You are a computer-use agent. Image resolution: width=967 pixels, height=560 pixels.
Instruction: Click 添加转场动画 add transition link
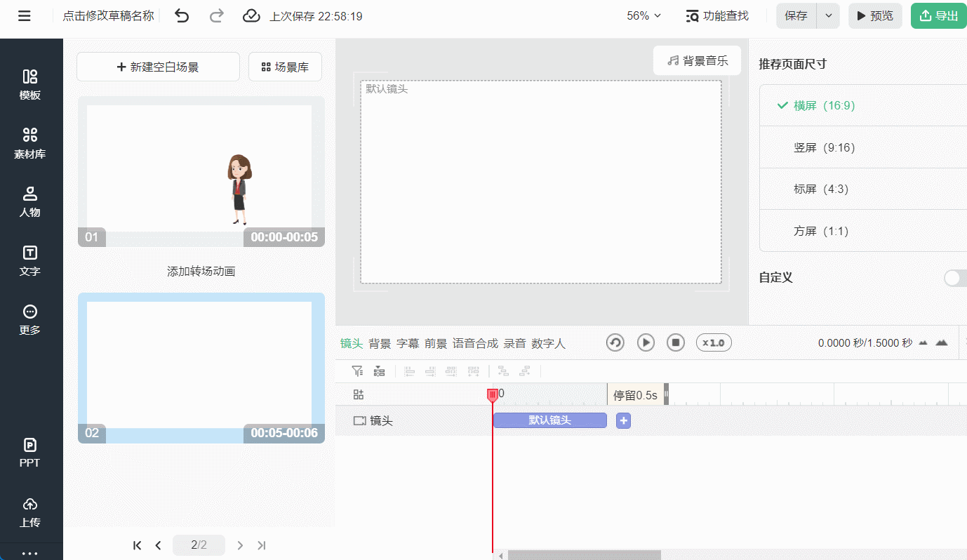(201, 271)
